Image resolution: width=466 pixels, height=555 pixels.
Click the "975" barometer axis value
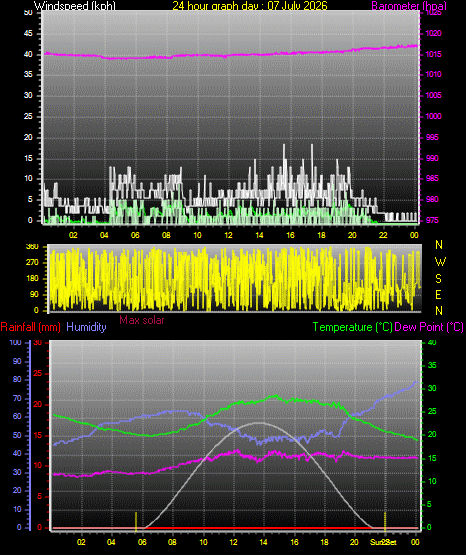(432, 221)
